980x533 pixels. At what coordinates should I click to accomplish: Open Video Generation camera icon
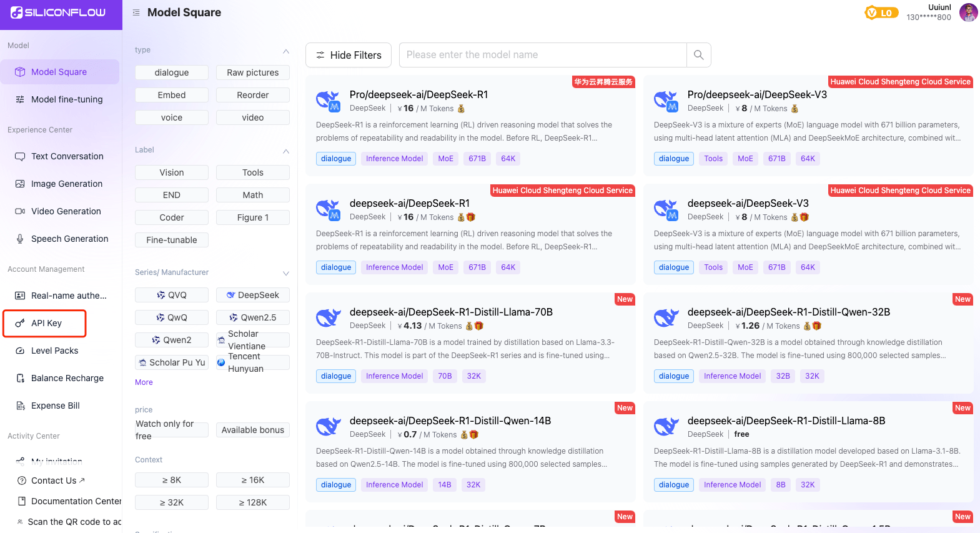pos(20,211)
